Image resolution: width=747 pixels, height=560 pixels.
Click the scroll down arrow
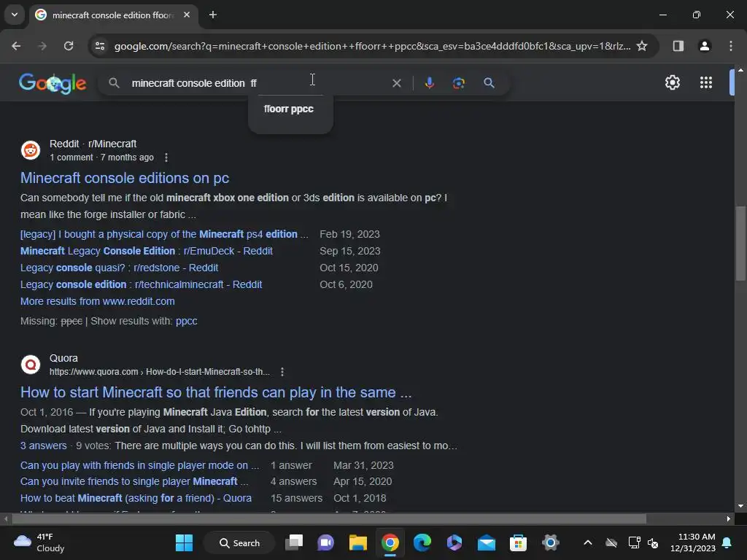(740, 506)
